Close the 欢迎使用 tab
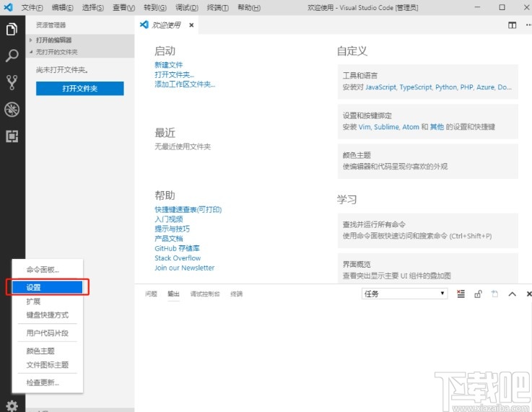532x412 pixels. (191, 25)
